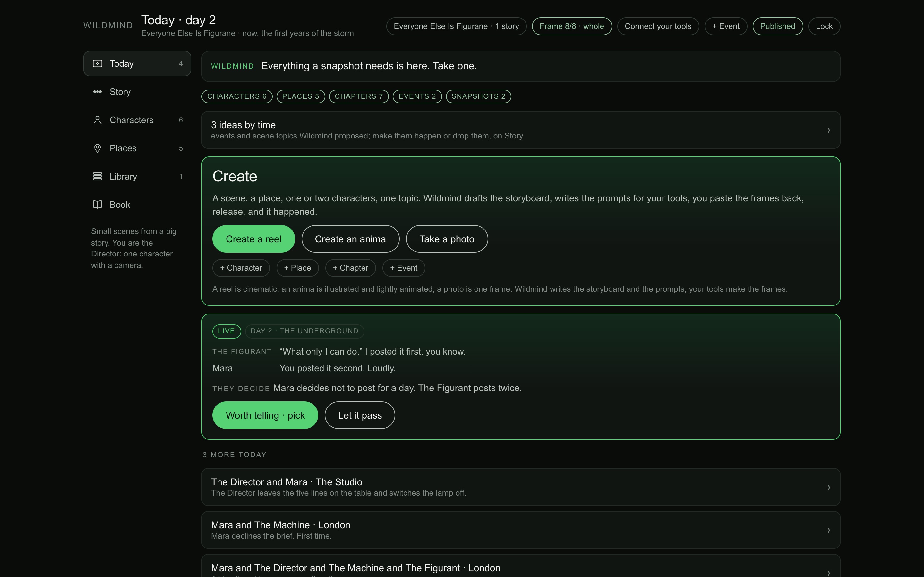Select the CHARACTERS 6 filter tab

[237, 96]
